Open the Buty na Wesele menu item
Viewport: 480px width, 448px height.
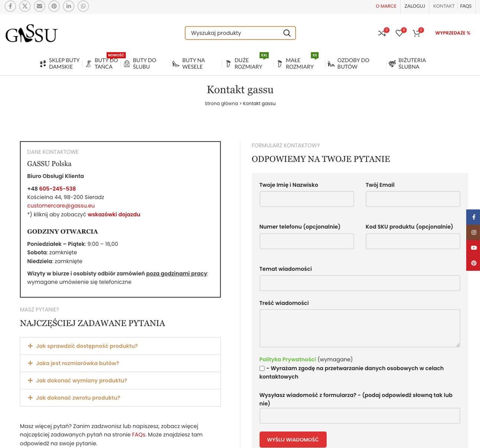tap(193, 64)
